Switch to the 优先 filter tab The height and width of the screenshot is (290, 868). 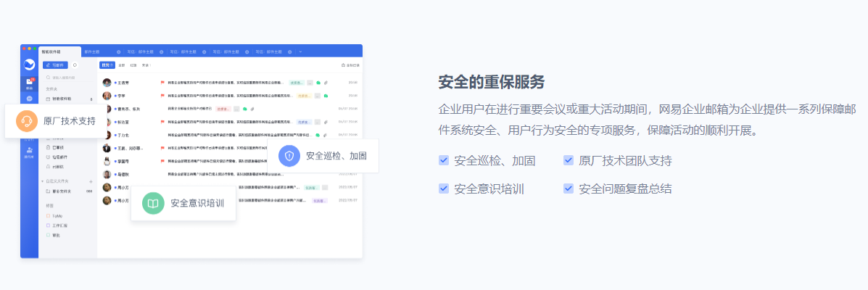pos(107,65)
